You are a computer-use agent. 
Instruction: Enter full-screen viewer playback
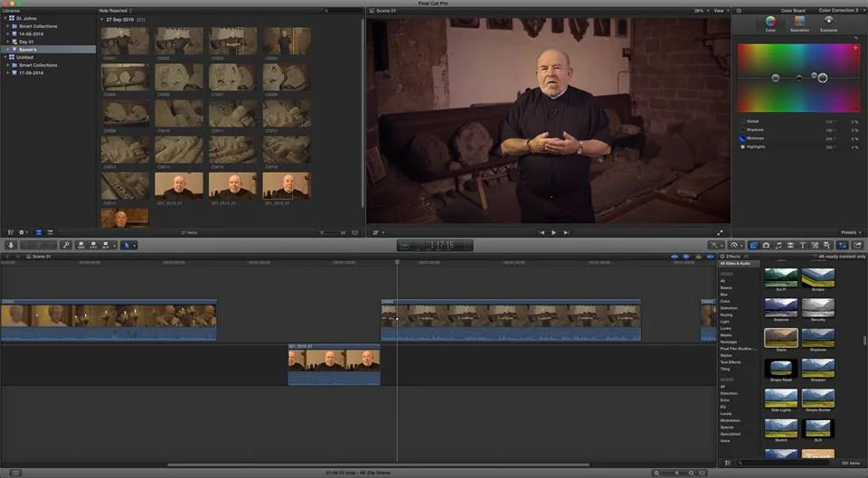[721, 233]
